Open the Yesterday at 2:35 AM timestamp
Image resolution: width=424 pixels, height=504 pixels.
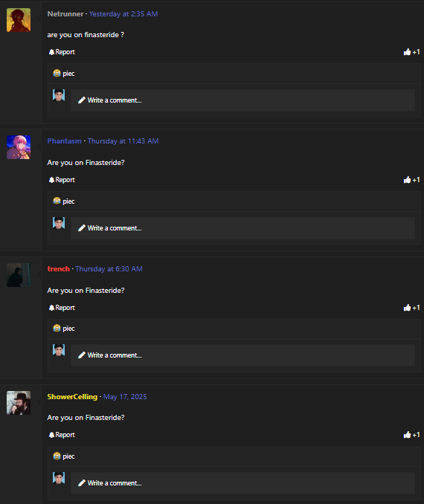[x=123, y=14]
